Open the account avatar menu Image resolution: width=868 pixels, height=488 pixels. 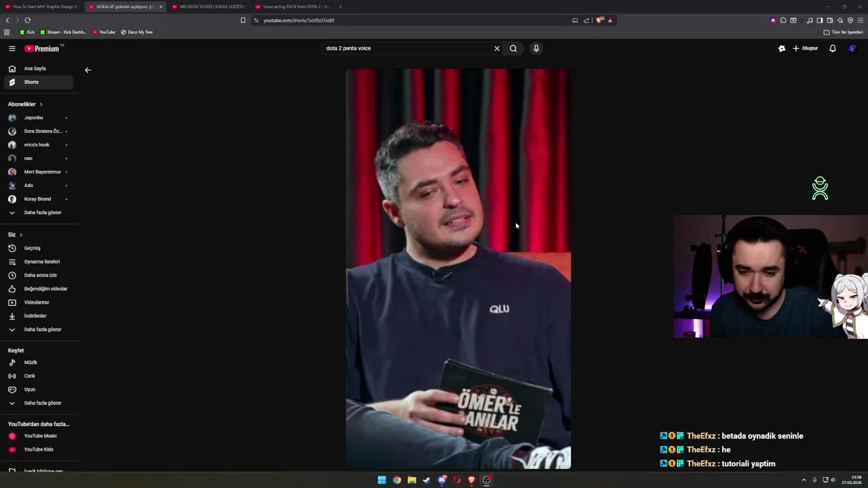(x=852, y=48)
